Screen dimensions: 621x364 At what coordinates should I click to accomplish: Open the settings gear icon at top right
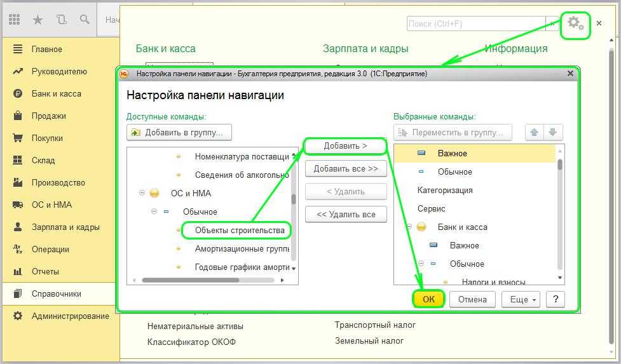click(x=575, y=24)
